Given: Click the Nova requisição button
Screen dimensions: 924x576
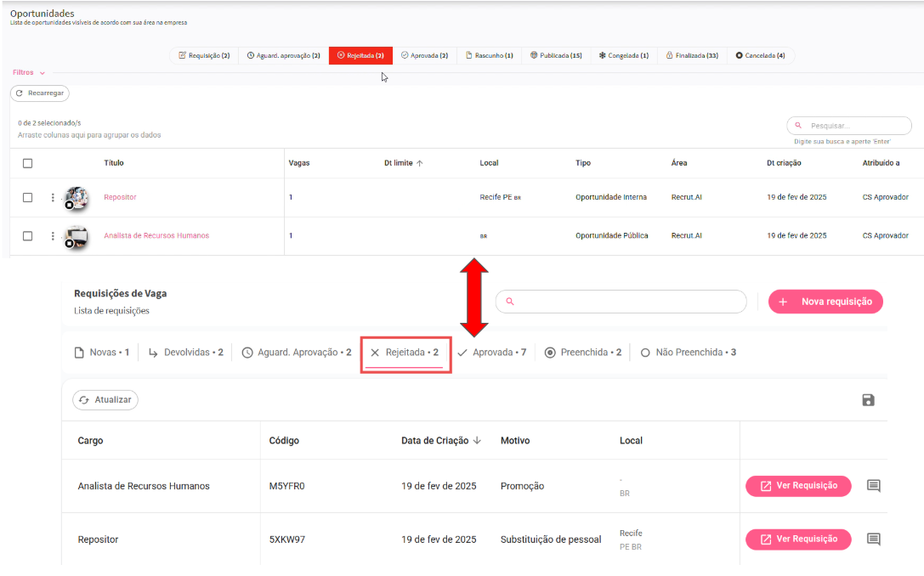Looking at the screenshot, I should [825, 302].
